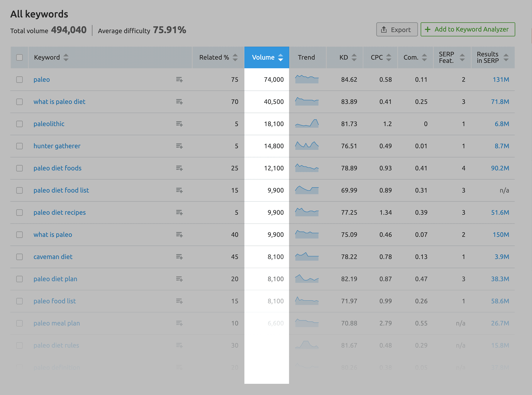This screenshot has height=395, width=532.
Task: Toggle the Volume column sort order
Action: coord(266,58)
